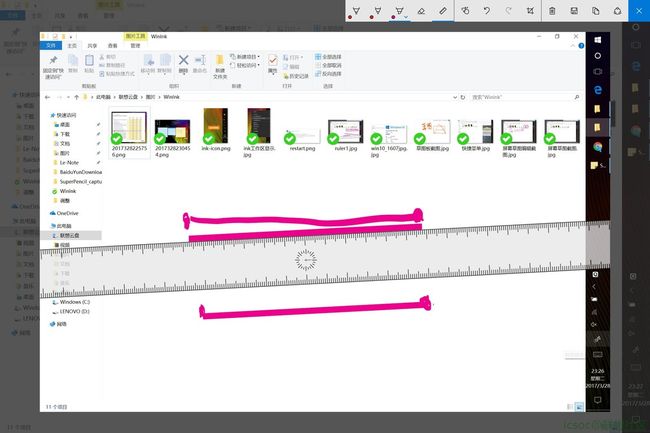Click 反向选择 invert selection
This screenshot has width=650, height=433.
(x=328, y=74)
